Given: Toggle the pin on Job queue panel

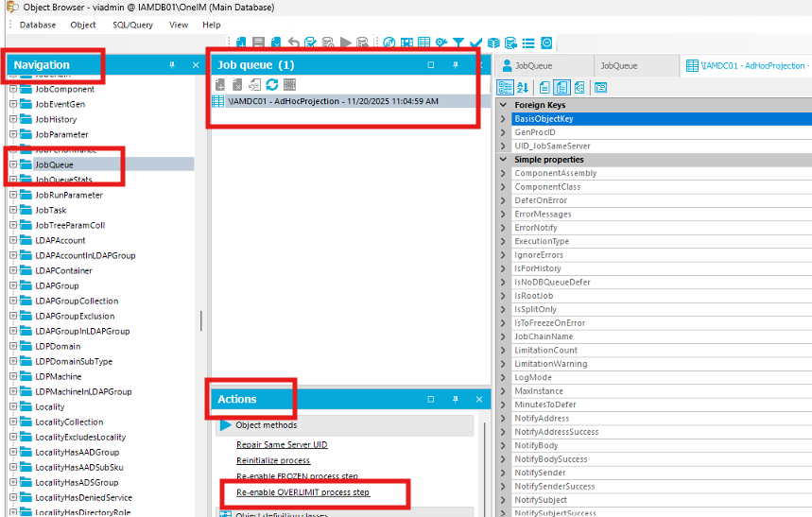Looking at the screenshot, I should [x=455, y=65].
